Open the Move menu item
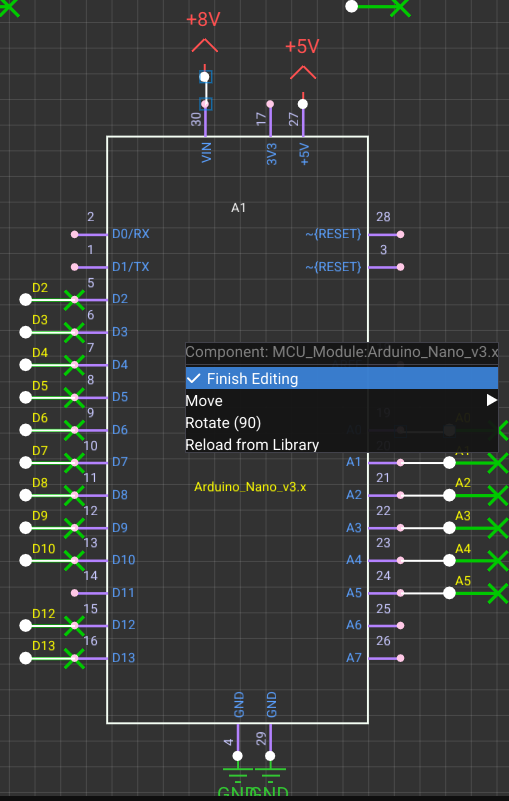509x801 pixels. [341, 400]
